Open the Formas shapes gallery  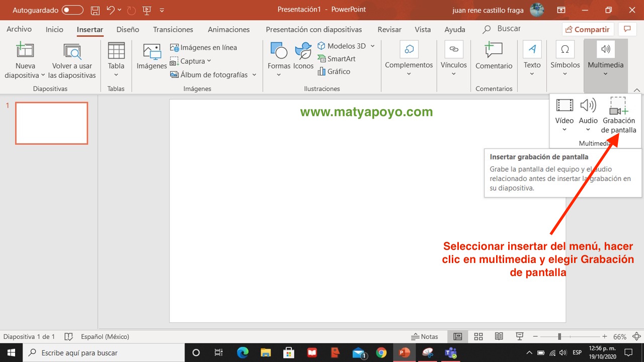click(x=279, y=60)
